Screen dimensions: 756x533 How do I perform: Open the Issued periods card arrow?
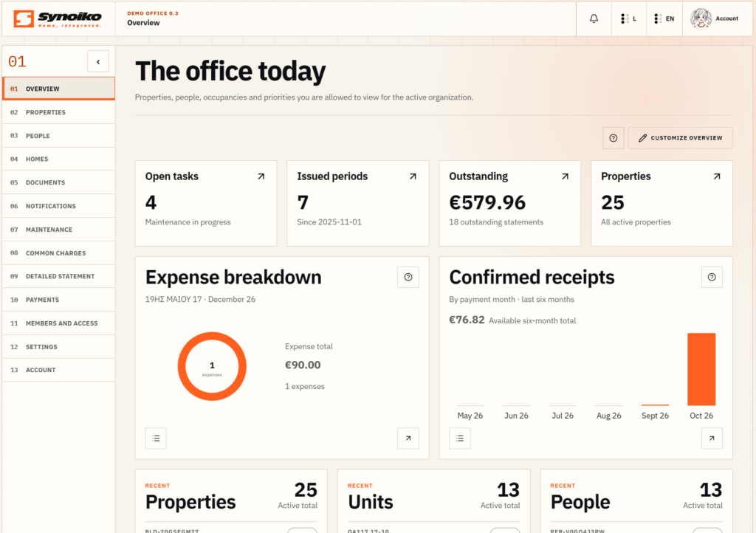coord(413,176)
